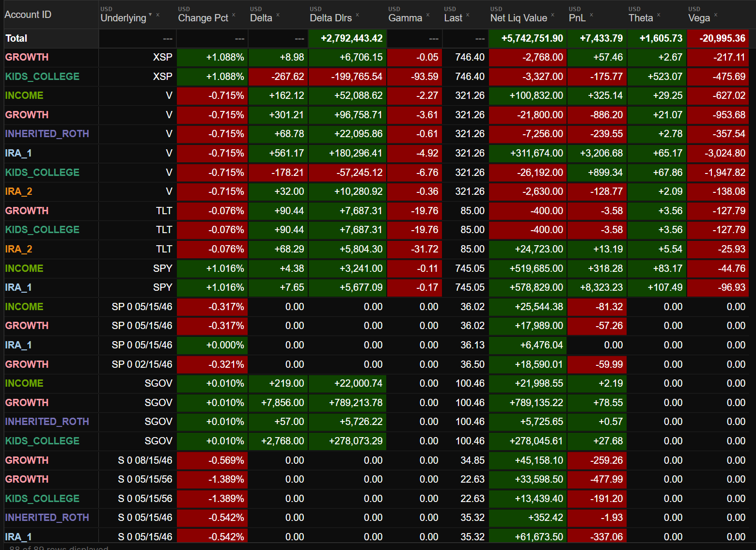756x550 pixels.
Task: Remove the Change Pct column
Action: pyautogui.click(x=234, y=15)
